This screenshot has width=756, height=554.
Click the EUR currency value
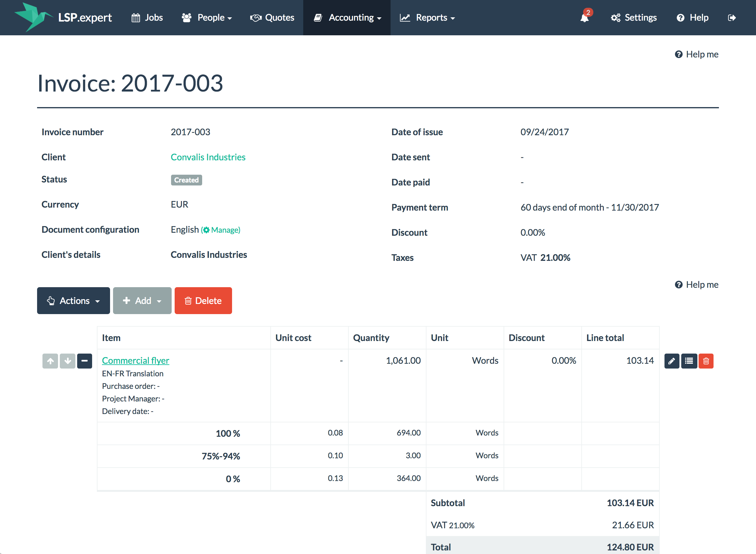(x=179, y=205)
